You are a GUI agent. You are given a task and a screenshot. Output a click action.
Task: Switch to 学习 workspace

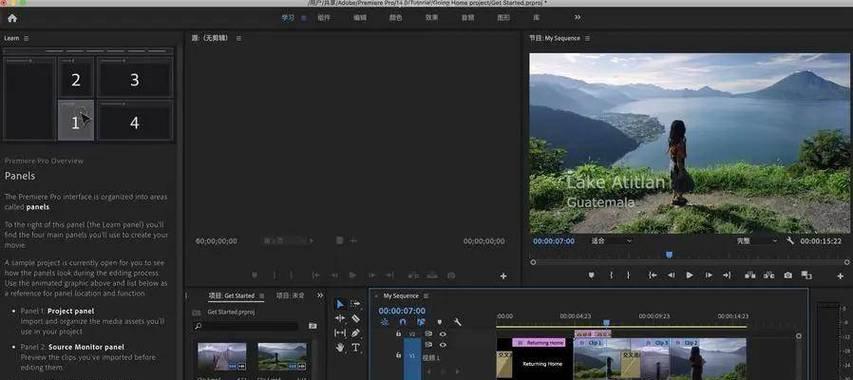(288, 17)
